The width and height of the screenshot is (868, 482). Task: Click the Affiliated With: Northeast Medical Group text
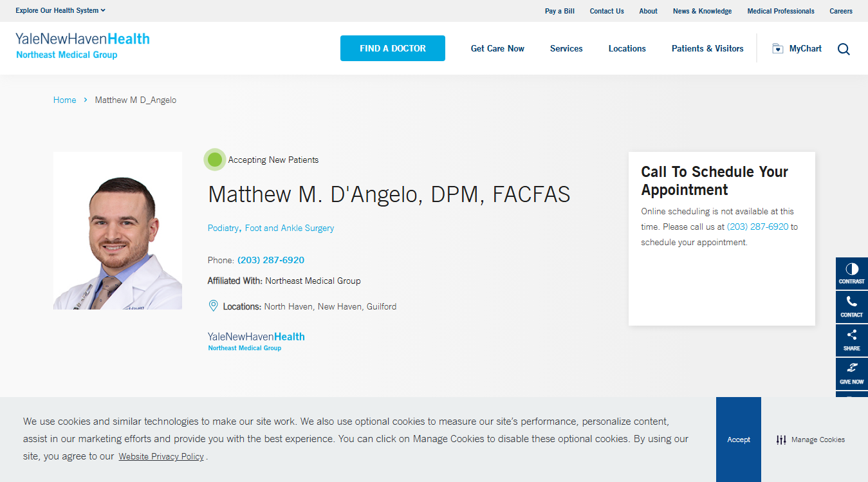coord(284,281)
